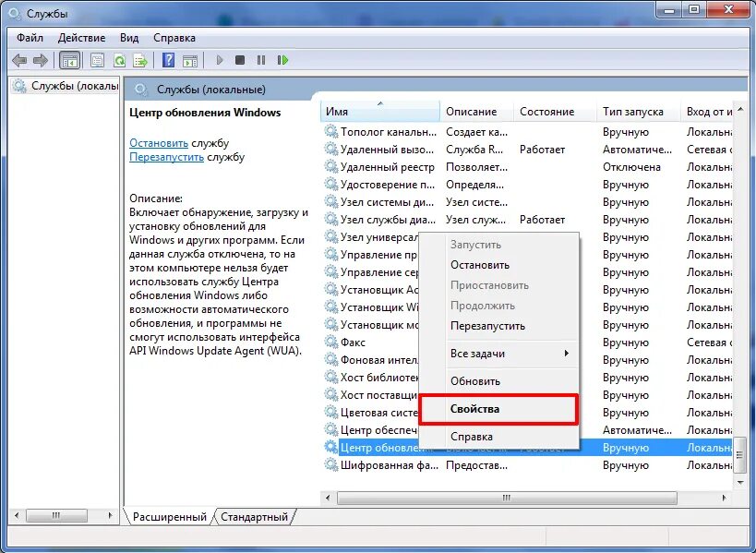Viewport: 756px width, 553px height.
Task: Click the Start service play icon
Action: tap(220, 60)
